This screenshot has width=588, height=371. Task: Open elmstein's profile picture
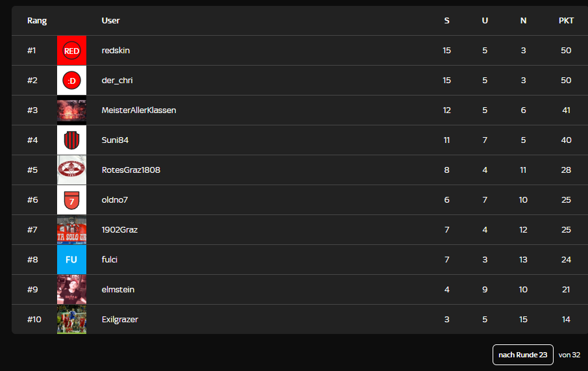click(x=71, y=290)
